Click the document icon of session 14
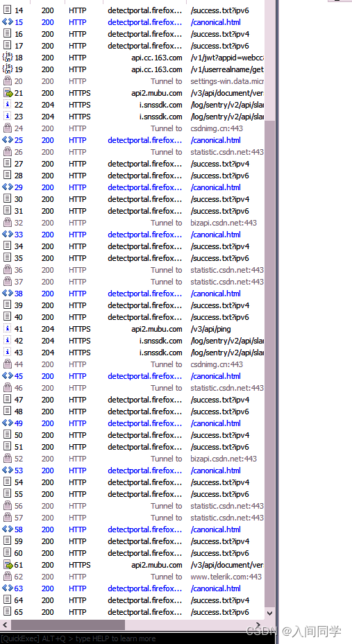The image size is (352, 644). tap(7, 10)
